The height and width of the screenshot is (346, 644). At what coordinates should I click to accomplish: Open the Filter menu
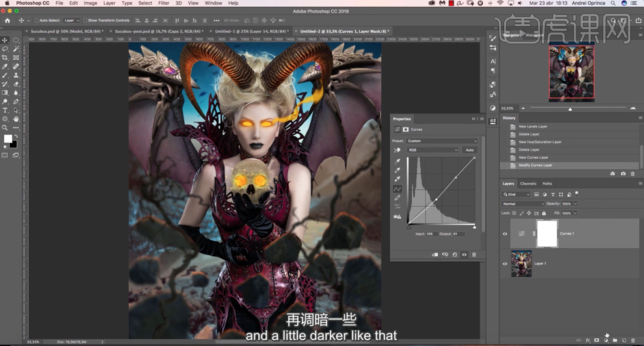pos(164,3)
